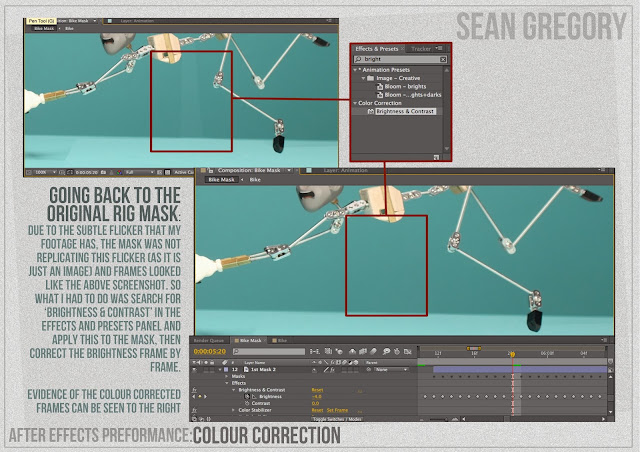Click the RGB channel icon in top viewer
This screenshot has width=640, height=452.
pos(119,173)
